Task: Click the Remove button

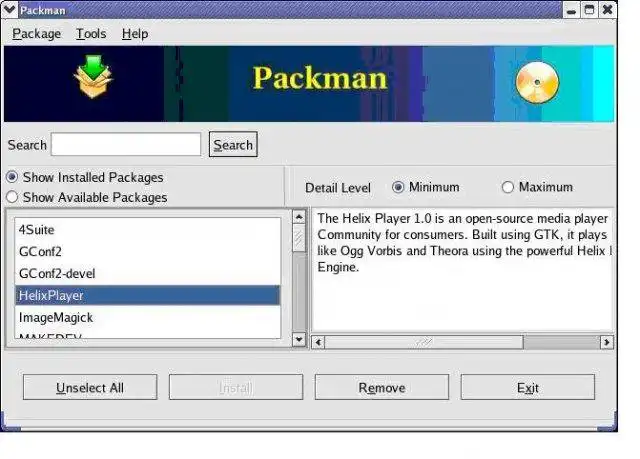Action: coord(382,387)
